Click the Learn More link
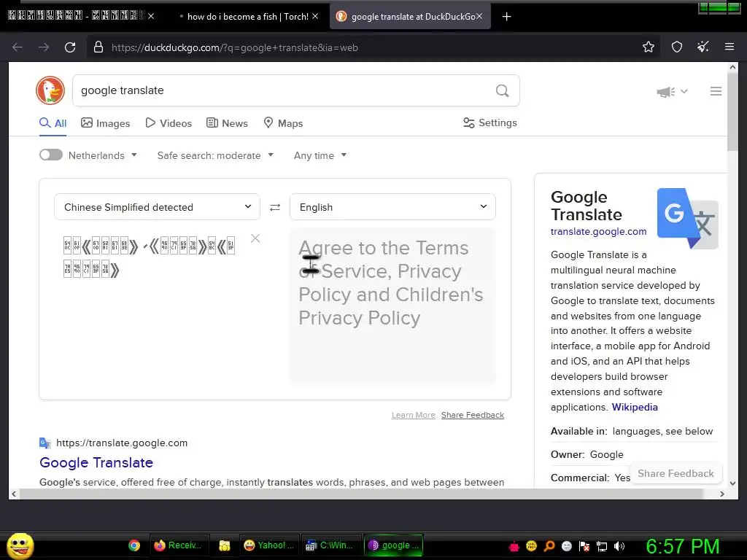The image size is (747, 560). (x=414, y=415)
